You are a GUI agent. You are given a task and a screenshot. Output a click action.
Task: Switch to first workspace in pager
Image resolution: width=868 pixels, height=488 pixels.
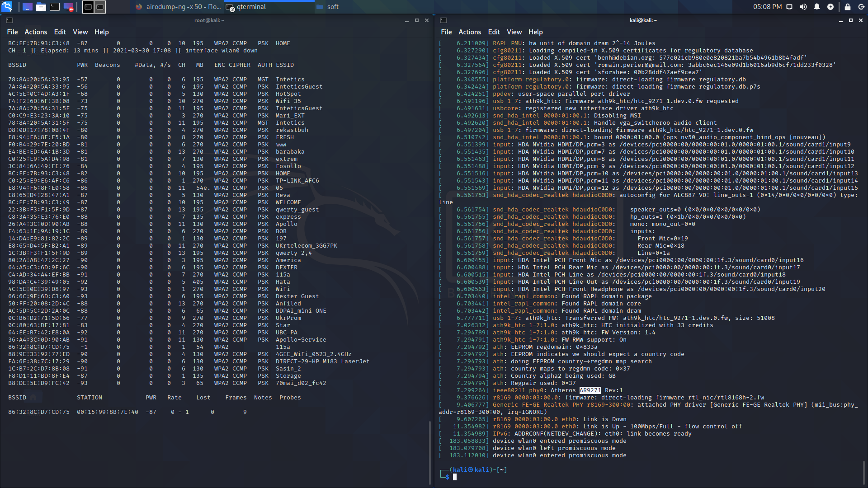click(x=88, y=7)
